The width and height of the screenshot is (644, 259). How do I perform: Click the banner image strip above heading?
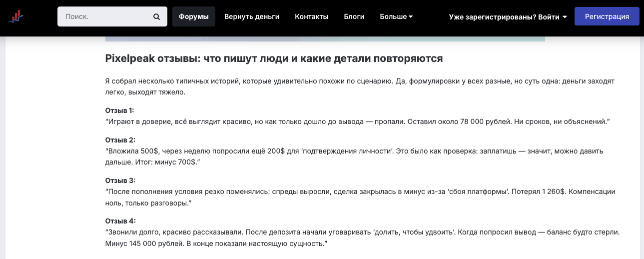325,38
